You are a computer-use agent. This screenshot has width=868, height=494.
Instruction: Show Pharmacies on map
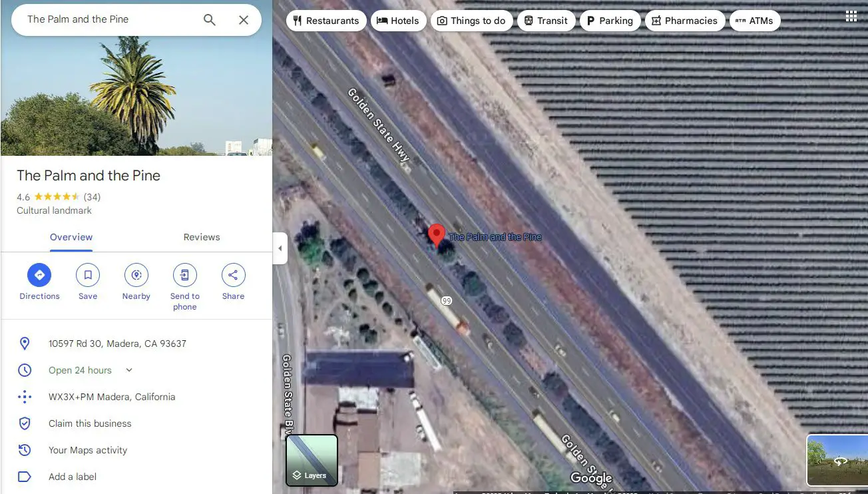[684, 21]
